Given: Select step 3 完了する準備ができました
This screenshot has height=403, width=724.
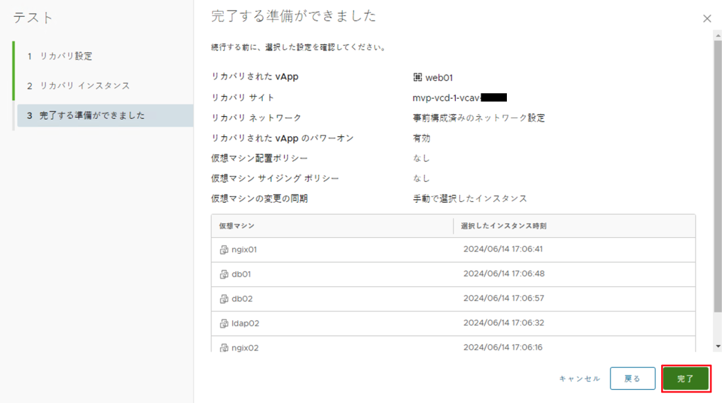Looking at the screenshot, I should tap(105, 115).
